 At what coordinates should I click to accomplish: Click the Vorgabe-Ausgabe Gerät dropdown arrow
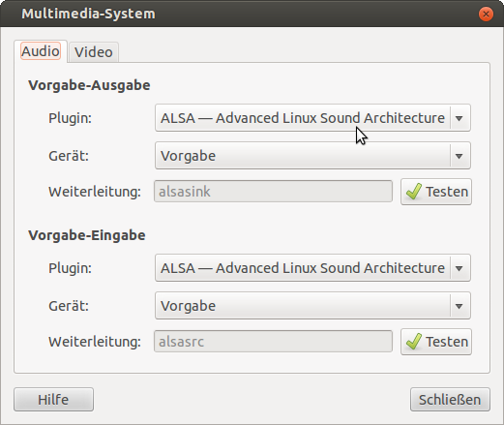click(x=460, y=156)
